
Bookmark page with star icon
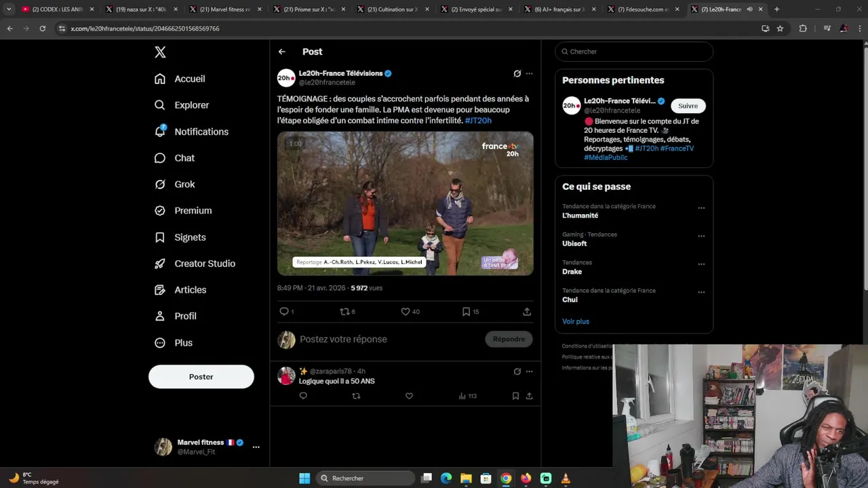(780, 28)
